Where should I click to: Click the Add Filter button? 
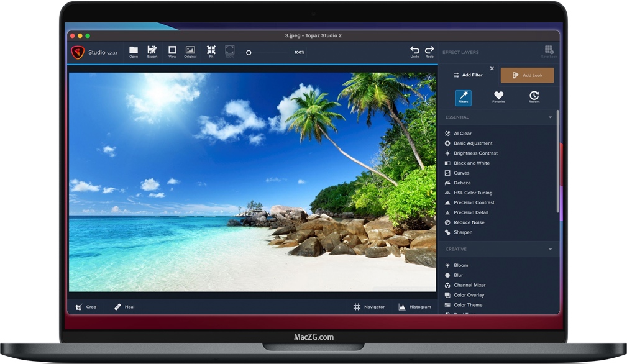(x=467, y=75)
